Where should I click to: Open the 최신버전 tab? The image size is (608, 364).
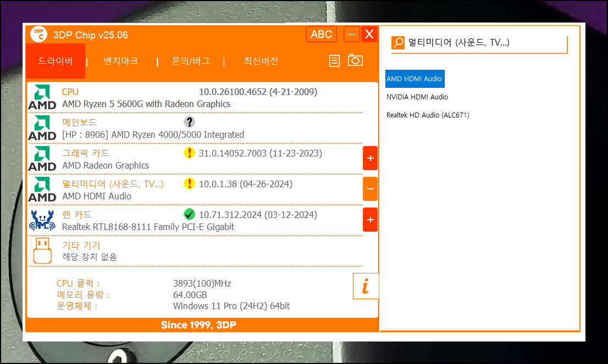[261, 61]
